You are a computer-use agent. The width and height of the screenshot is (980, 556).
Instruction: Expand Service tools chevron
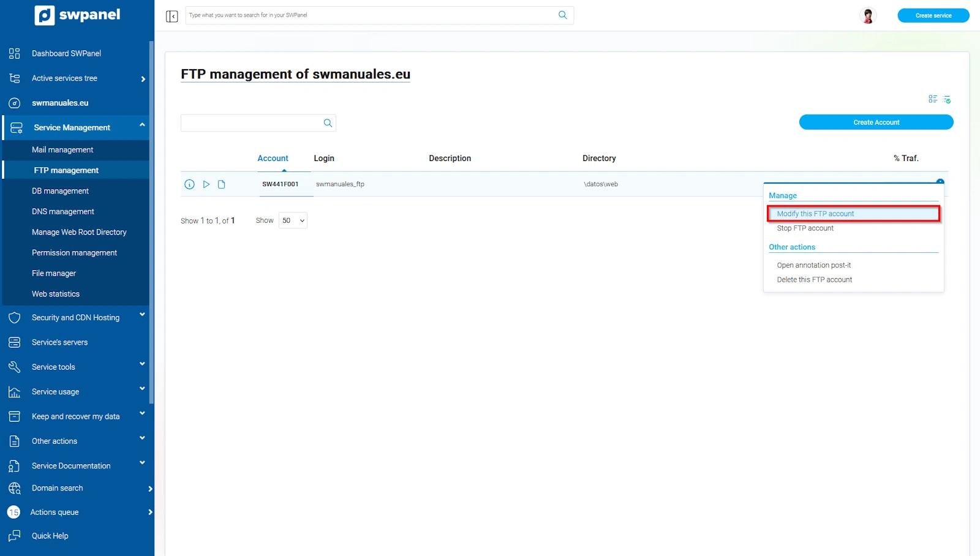tap(142, 364)
